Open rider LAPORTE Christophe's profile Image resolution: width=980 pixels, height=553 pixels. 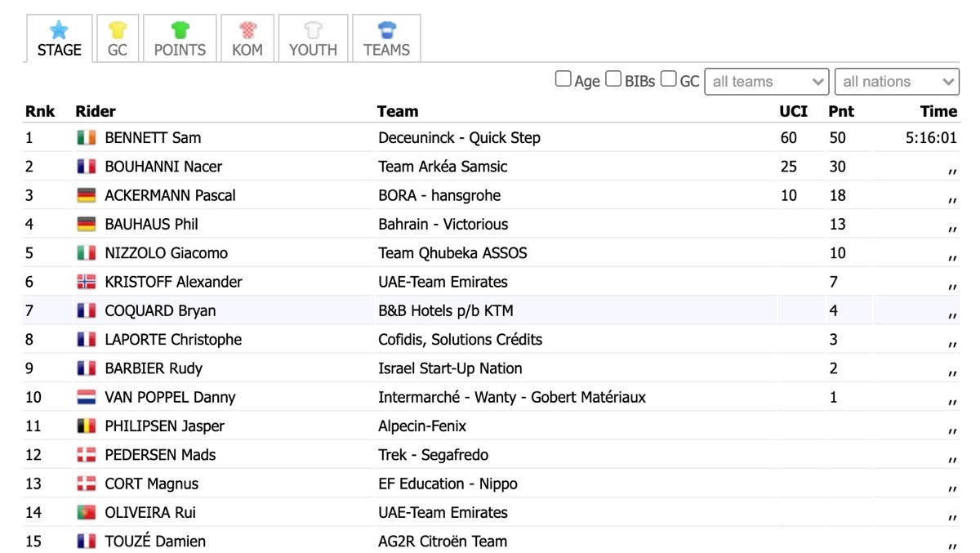pos(173,340)
